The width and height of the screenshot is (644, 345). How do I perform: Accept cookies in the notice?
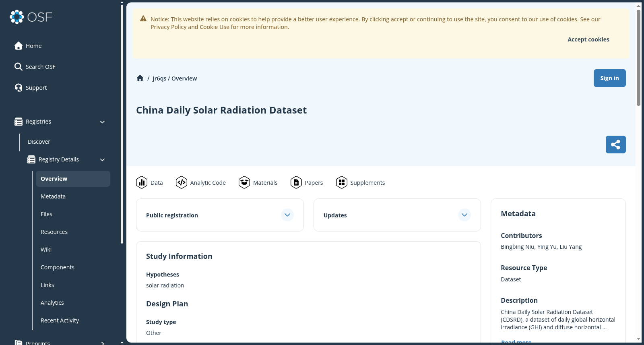click(x=588, y=39)
